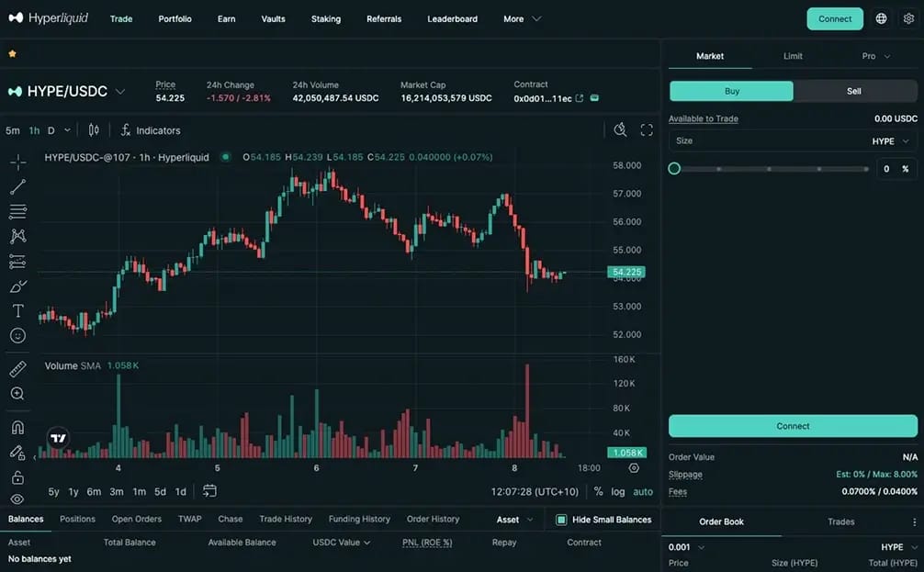Open the forecasting and position tool
924x572 pixels.
pos(17,261)
